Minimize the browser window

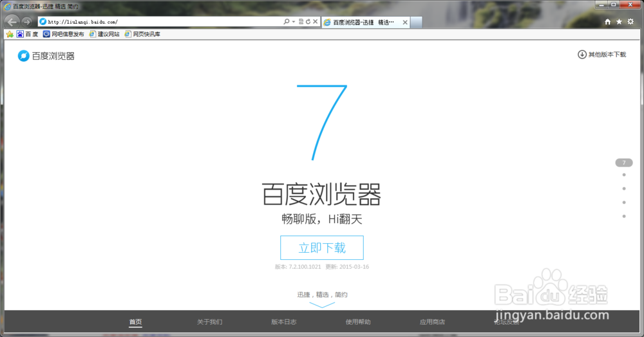(x=602, y=5)
